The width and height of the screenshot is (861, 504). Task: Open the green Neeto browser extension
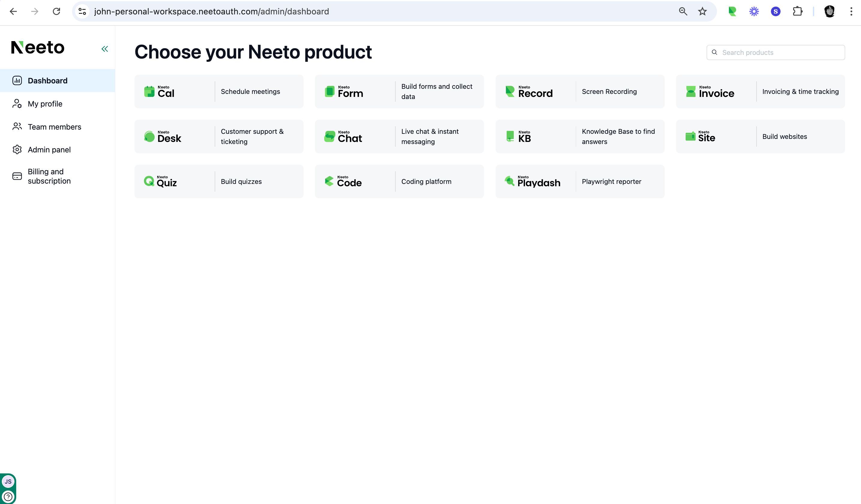tap(732, 11)
